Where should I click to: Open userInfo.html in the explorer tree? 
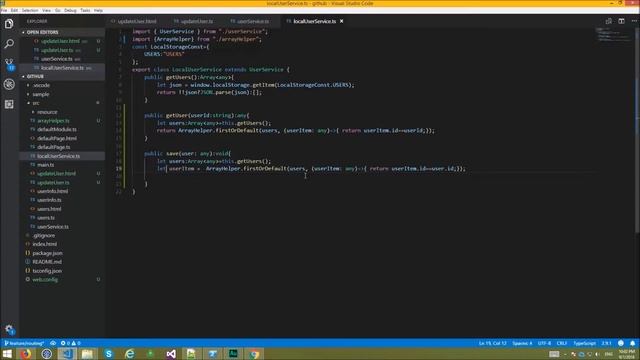pos(53,191)
